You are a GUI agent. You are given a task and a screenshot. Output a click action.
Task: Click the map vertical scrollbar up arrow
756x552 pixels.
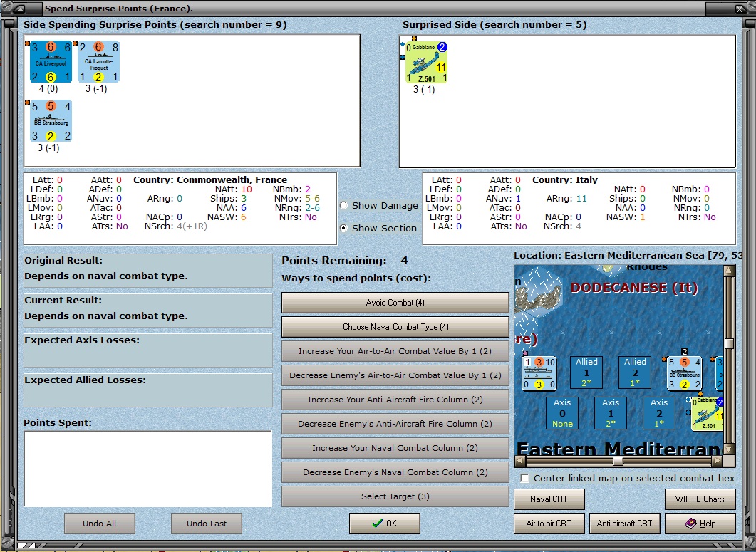730,271
